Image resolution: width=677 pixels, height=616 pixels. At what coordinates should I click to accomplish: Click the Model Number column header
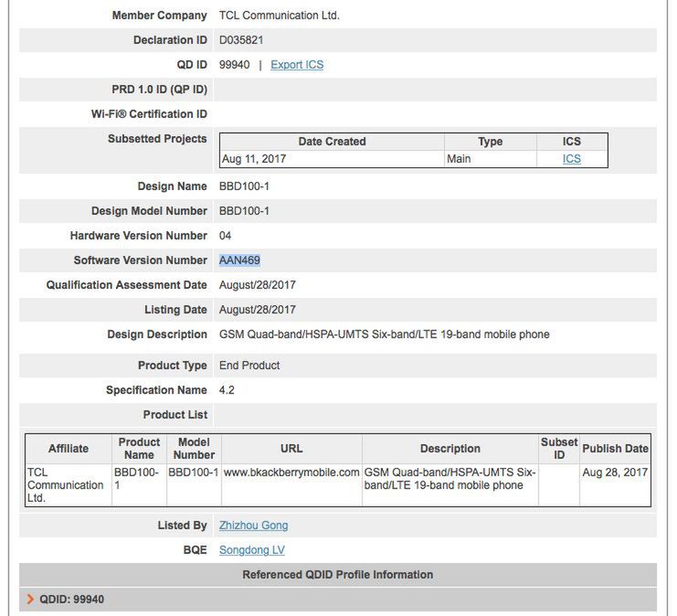194,449
